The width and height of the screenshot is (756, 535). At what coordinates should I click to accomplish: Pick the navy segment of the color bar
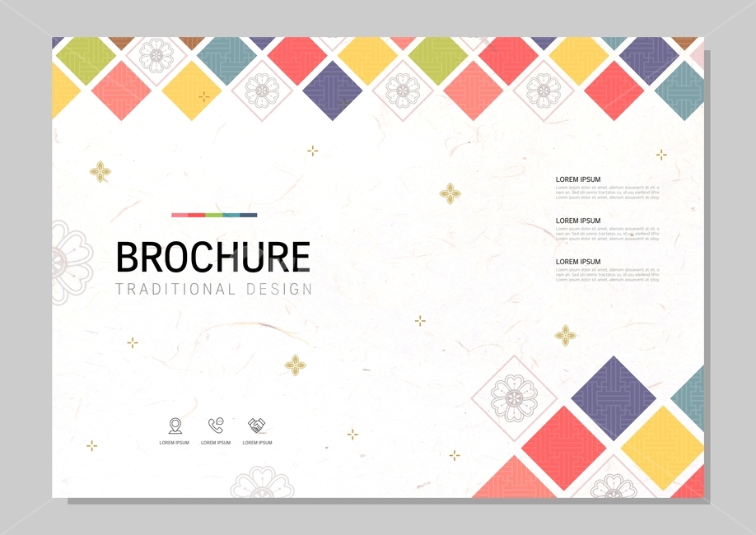pyautogui.click(x=249, y=215)
